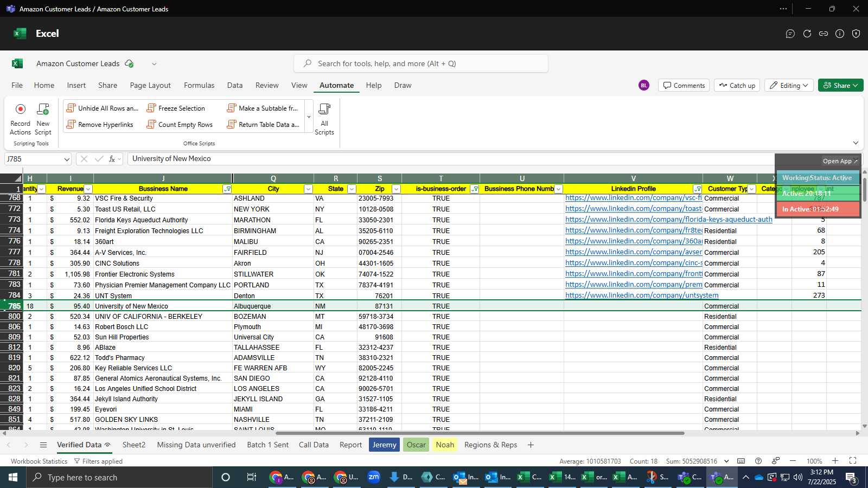This screenshot has width=868, height=488.
Task: Switch to the Sheet2 tab
Action: pos(134,445)
